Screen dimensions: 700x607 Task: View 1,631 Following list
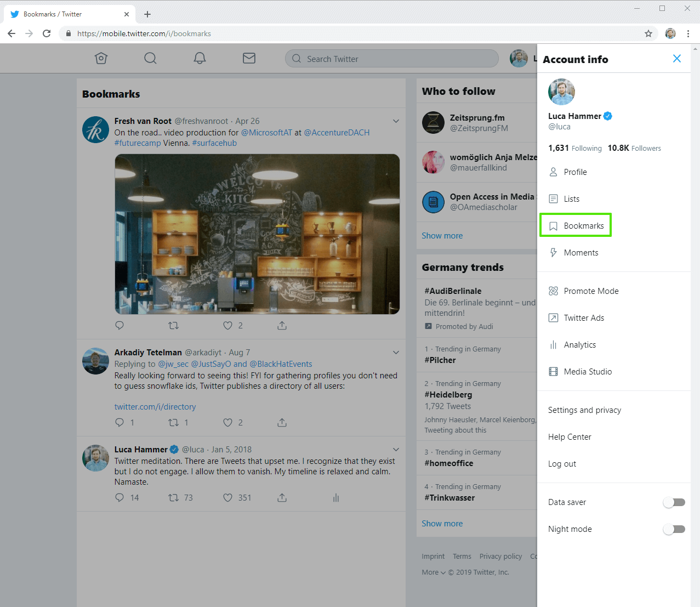coord(575,148)
